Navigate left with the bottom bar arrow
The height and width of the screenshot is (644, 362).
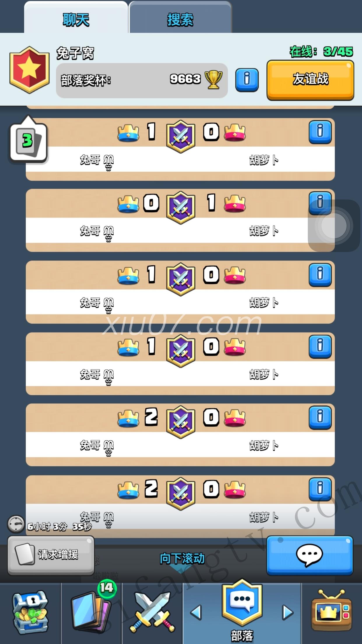(x=196, y=612)
